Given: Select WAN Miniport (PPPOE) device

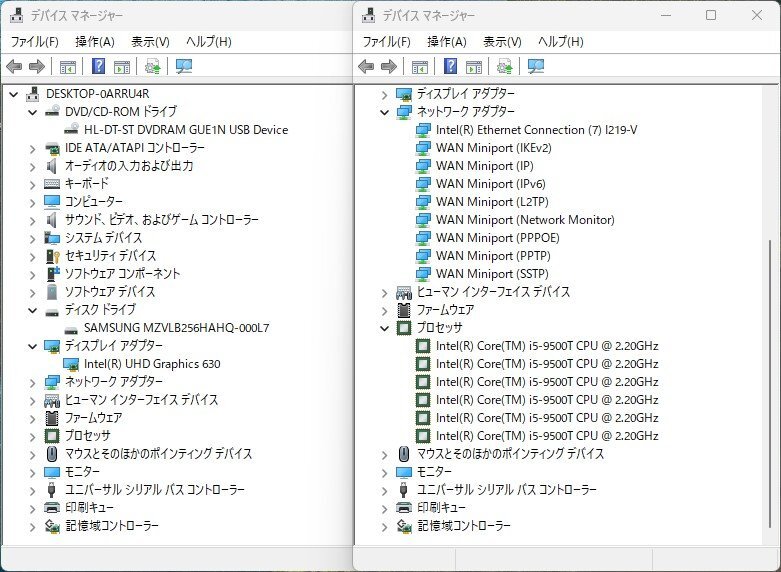Looking at the screenshot, I should [x=498, y=238].
